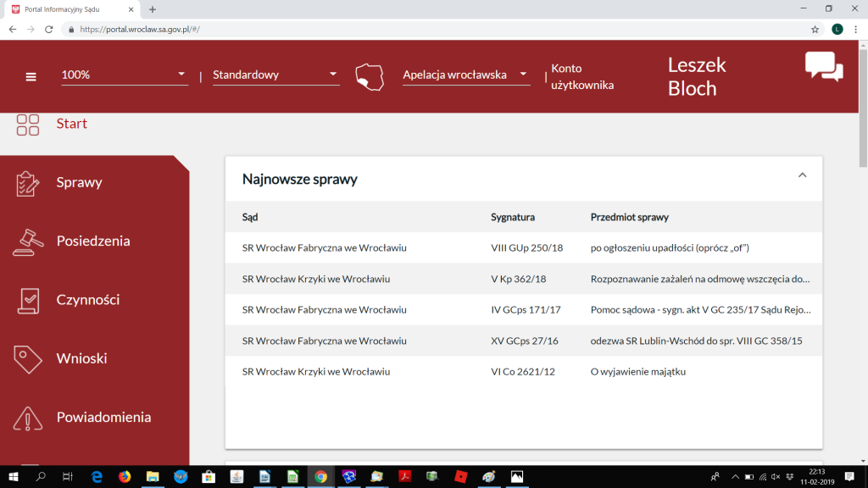Open the hamburger menu in the header

[x=31, y=77]
